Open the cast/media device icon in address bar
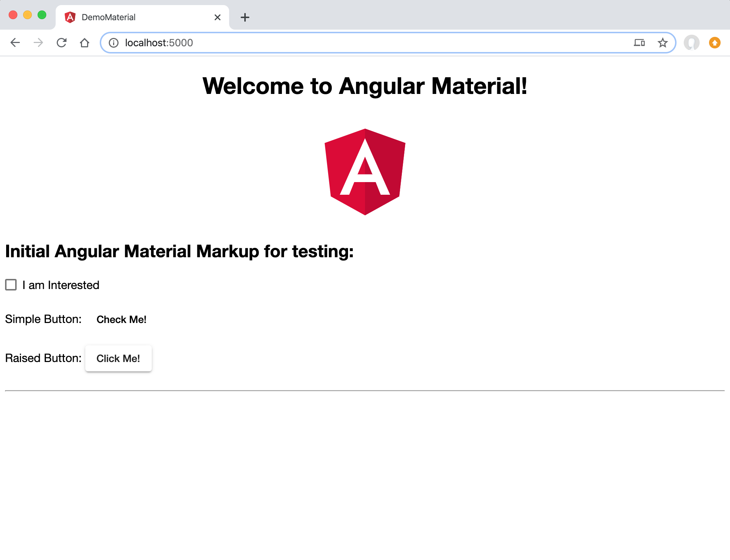The image size is (730, 560). tap(639, 43)
